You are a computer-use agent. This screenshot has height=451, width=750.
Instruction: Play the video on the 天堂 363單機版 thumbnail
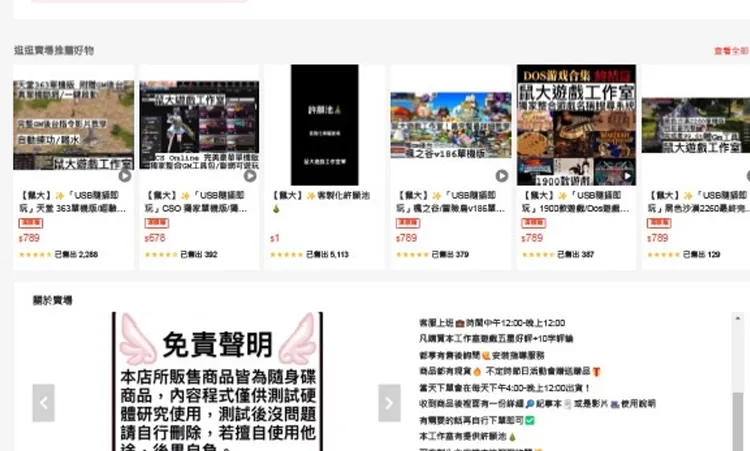pyautogui.click(x=125, y=176)
